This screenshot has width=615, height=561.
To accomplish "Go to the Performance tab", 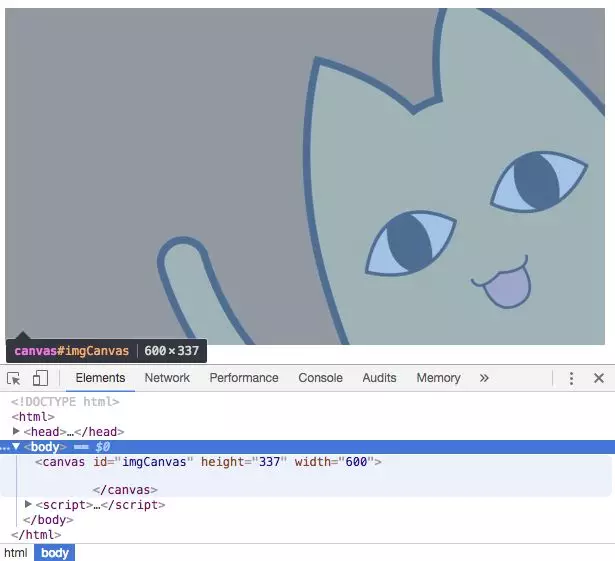I will (x=244, y=378).
